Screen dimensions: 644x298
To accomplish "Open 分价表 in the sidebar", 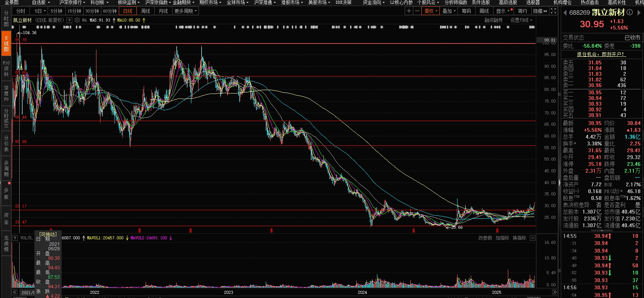I will pyautogui.click(x=6, y=144).
